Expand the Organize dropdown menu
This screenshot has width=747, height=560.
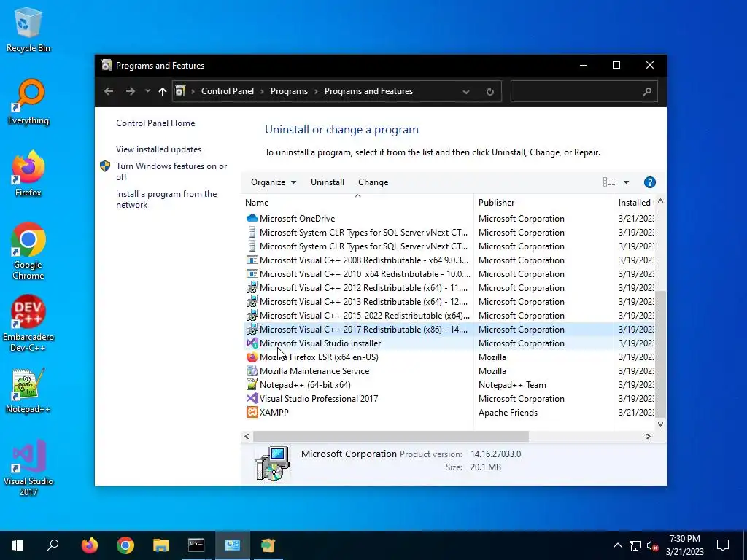coord(274,182)
